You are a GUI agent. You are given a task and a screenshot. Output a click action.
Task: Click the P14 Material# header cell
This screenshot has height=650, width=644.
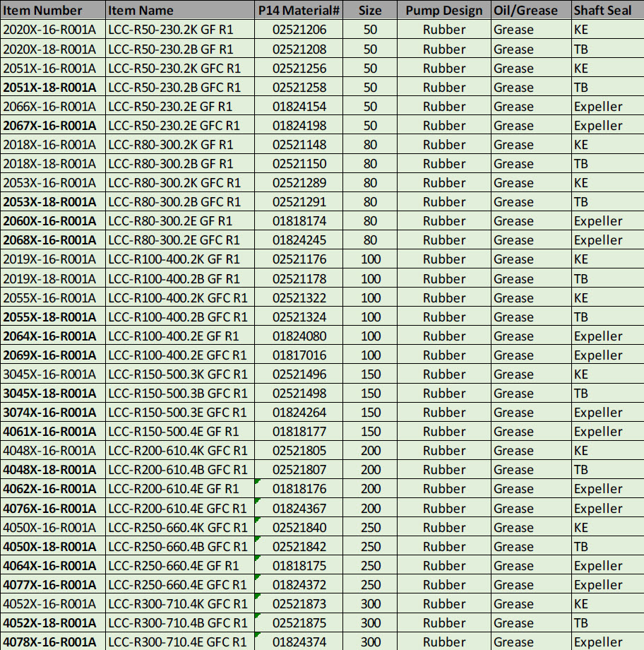(x=299, y=10)
